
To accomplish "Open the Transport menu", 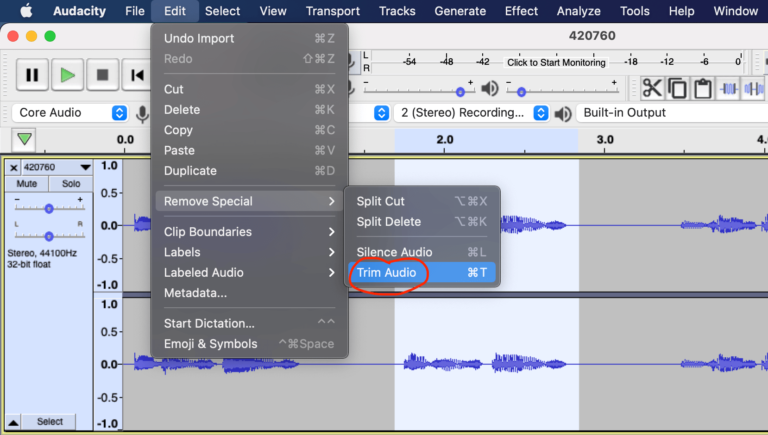I will [x=333, y=11].
